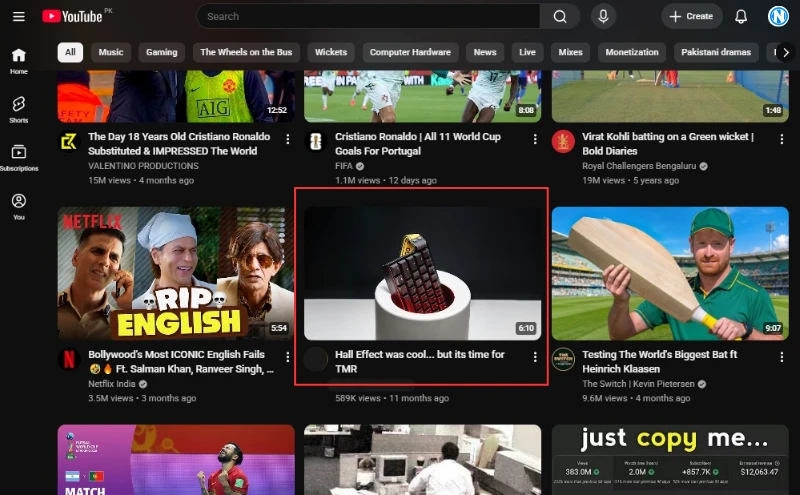This screenshot has width=800, height=495.
Task: Open 'Hall Effect was cool' video title
Action: coord(420,361)
